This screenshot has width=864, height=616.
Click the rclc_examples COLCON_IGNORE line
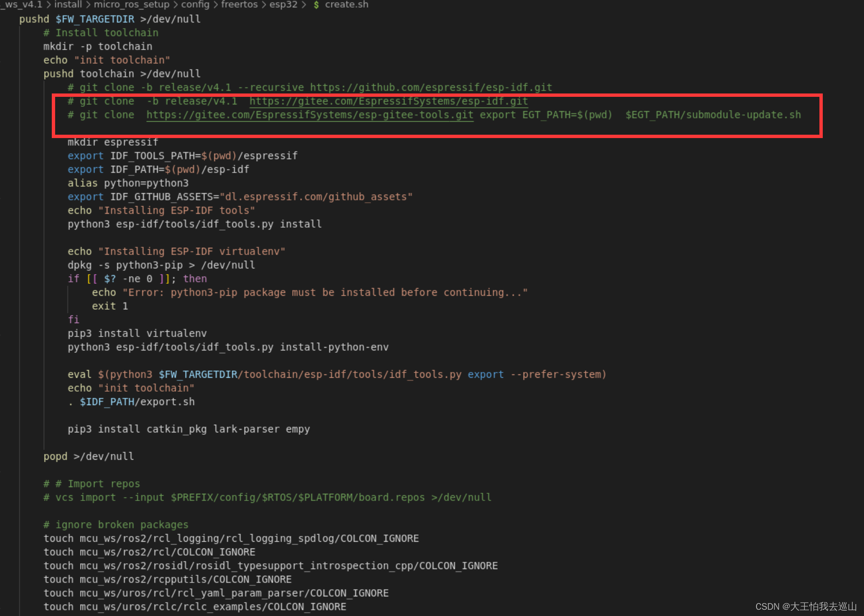tap(195, 606)
